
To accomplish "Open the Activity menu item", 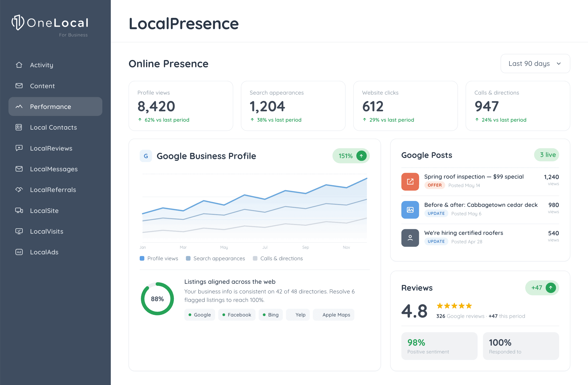I will tap(55, 65).
